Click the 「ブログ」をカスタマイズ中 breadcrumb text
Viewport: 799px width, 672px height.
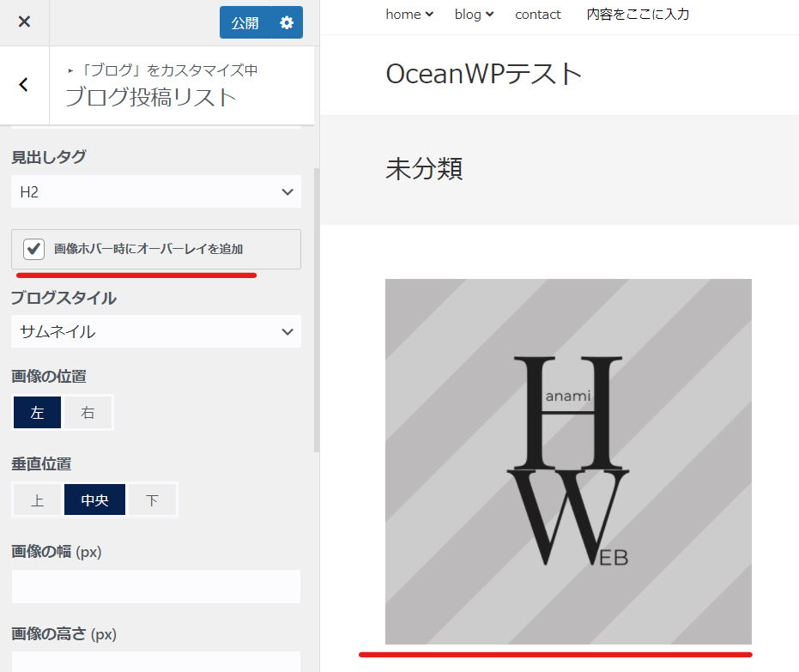pyautogui.click(x=168, y=70)
